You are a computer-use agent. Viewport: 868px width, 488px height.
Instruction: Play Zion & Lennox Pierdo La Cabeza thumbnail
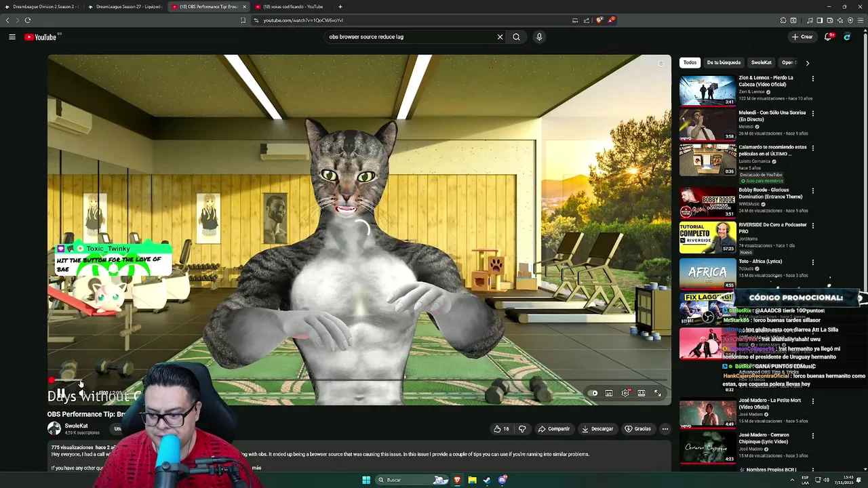(x=707, y=90)
